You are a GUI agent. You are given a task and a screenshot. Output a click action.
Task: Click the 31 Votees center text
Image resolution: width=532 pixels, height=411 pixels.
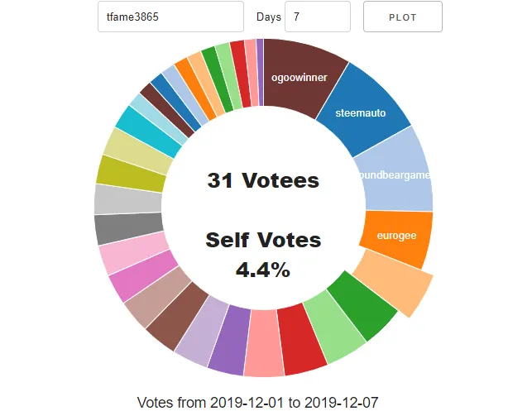[x=263, y=180]
